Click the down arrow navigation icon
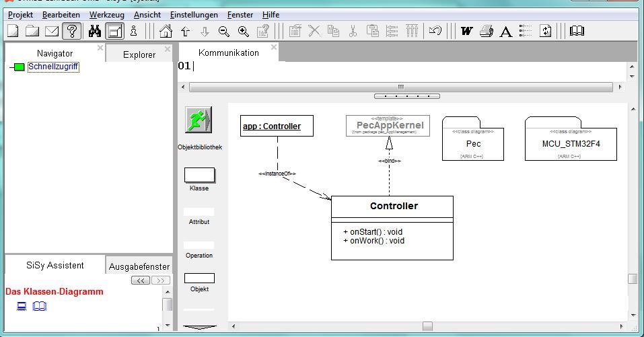This screenshot has width=644, height=337. (205, 31)
